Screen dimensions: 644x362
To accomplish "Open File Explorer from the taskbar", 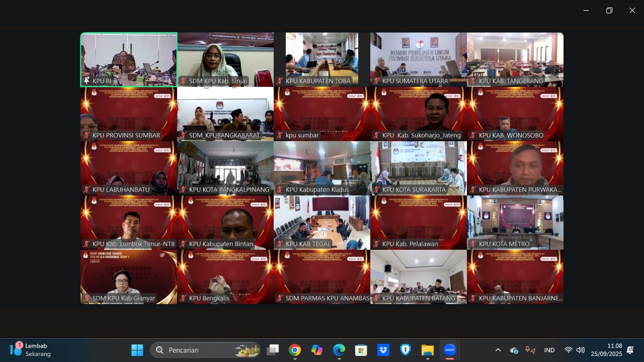I will (427, 350).
